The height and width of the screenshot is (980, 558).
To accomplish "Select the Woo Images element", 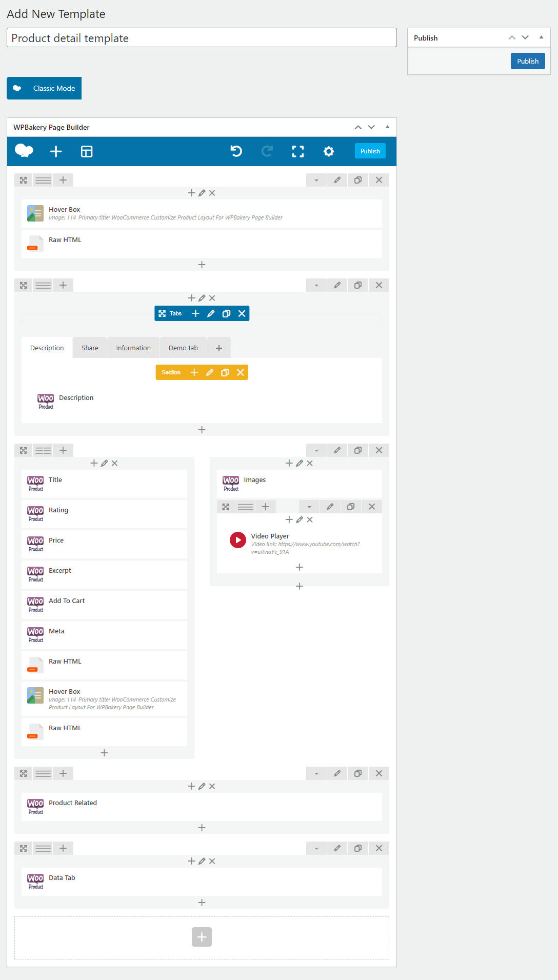I will [300, 484].
